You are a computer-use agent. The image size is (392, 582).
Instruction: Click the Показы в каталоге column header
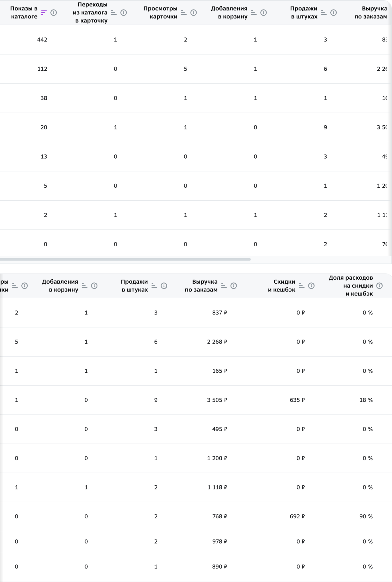pos(24,13)
